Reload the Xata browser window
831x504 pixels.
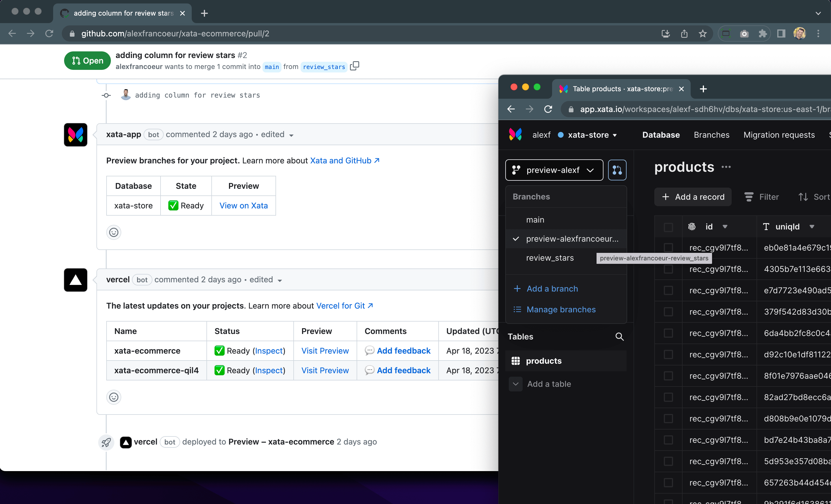pyautogui.click(x=548, y=109)
